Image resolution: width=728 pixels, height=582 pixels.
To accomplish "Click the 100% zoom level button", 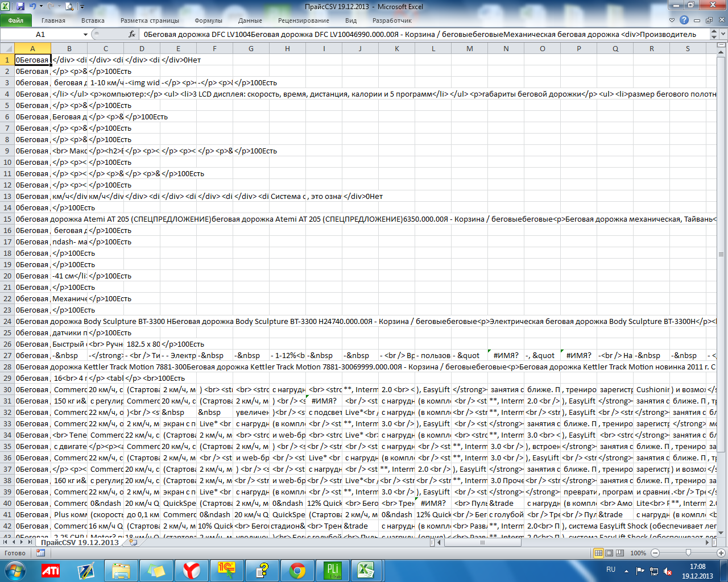I will [638, 553].
